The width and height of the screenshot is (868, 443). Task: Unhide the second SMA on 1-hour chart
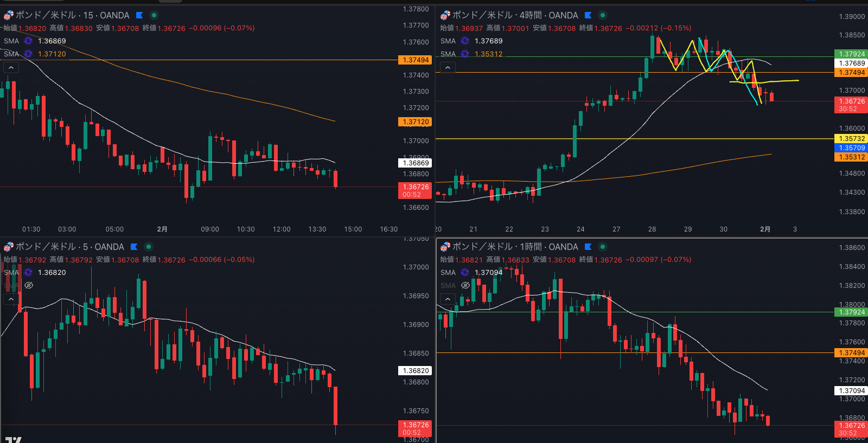click(x=465, y=285)
